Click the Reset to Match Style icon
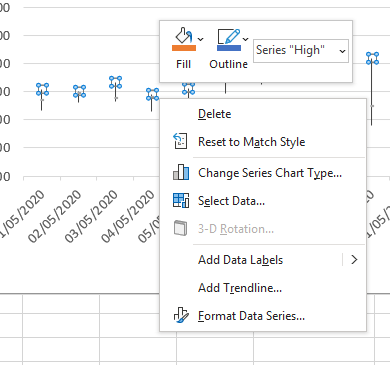 pyautogui.click(x=180, y=141)
